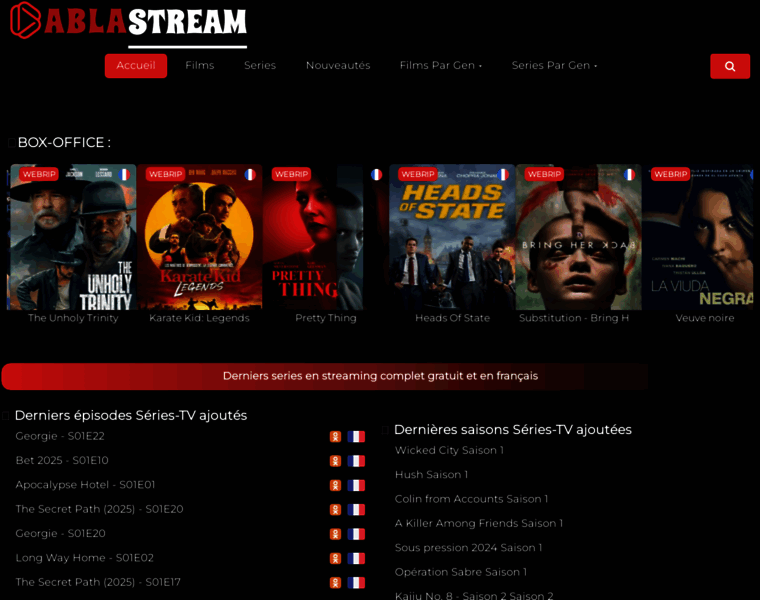
Task: Open Wicked City Saison 1
Action: click(x=449, y=450)
